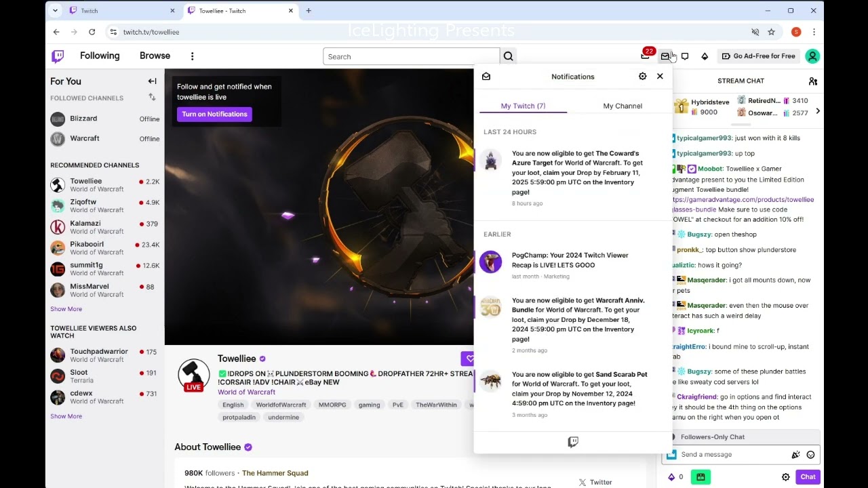Open the Whispers speech bubble icon
Viewport: 868px width, 488px height.
coord(685,56)
